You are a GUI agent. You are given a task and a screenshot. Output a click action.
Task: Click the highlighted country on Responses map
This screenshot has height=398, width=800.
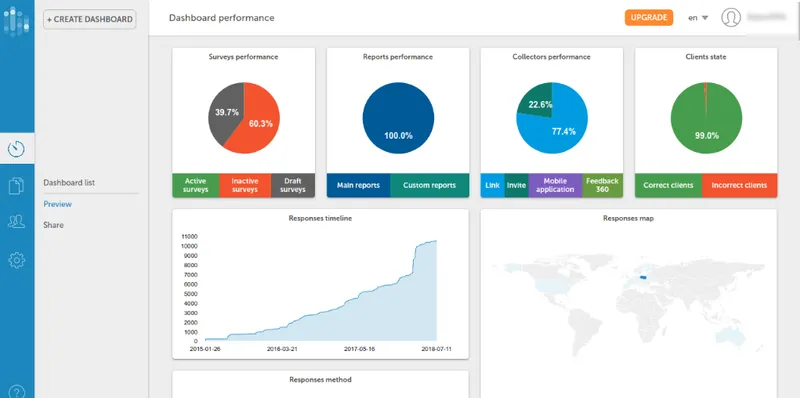(x=643, y=278)
